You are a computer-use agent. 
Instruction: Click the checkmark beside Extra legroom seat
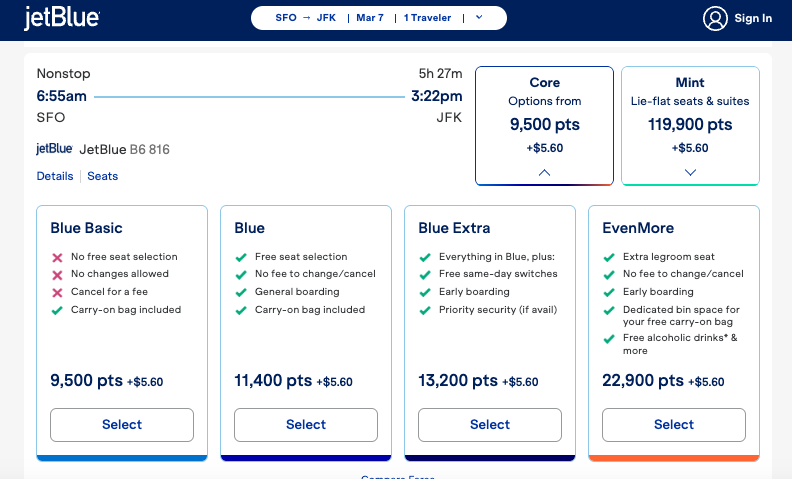[x=609, y=258]
